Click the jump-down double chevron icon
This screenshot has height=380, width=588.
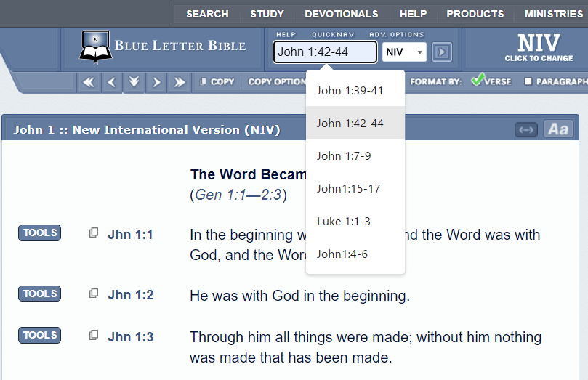click(134, 82)
